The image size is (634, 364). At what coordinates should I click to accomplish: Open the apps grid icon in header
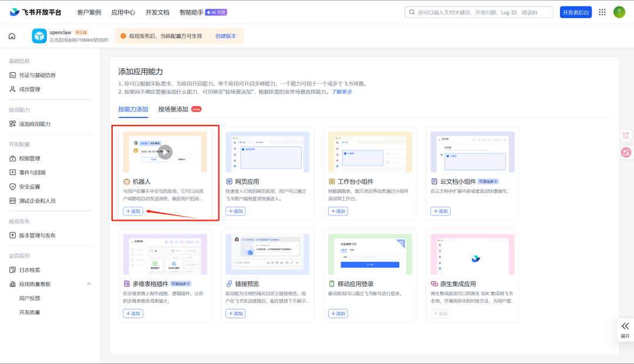(602, 12)
